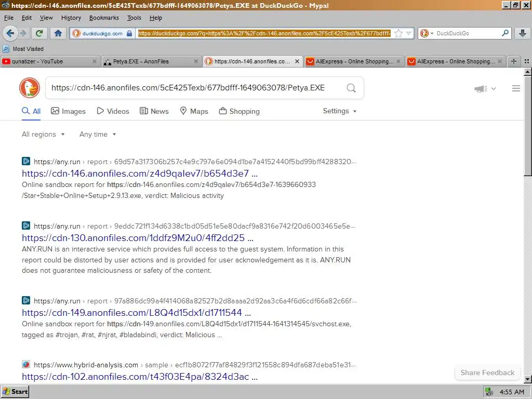This screenshot has height=399, width=532.
Task: Open the DuckDuckGo hamburger menu
Action: (x=516, y=88)
